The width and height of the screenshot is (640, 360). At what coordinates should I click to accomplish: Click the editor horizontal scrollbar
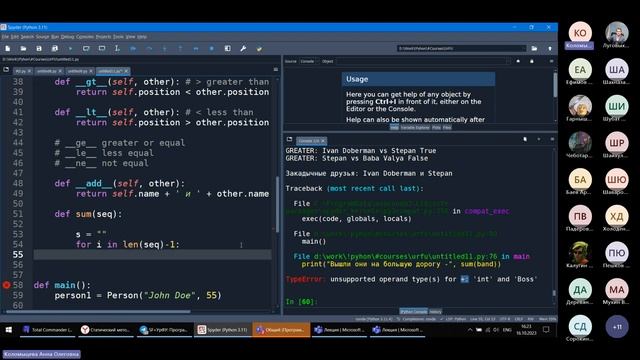tap(98, 311)
